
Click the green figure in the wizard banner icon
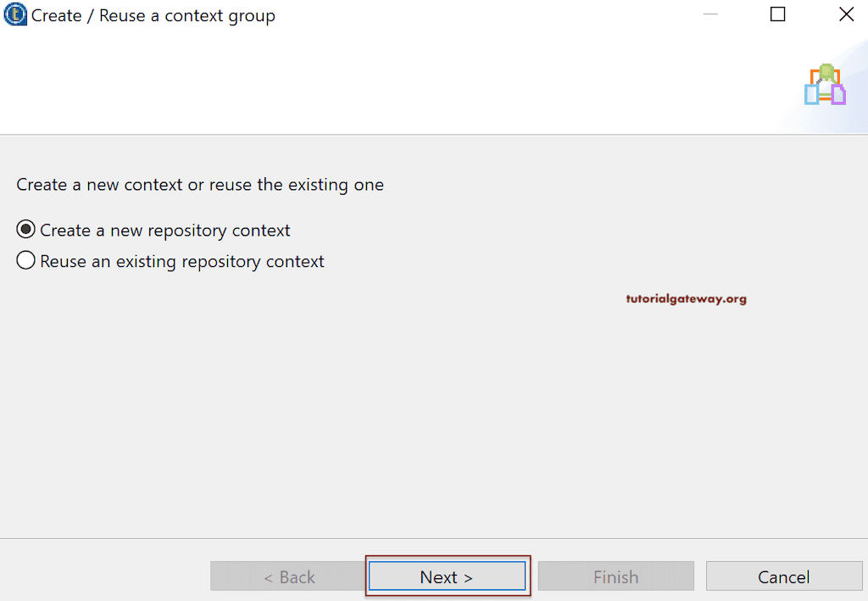point(826,71)
